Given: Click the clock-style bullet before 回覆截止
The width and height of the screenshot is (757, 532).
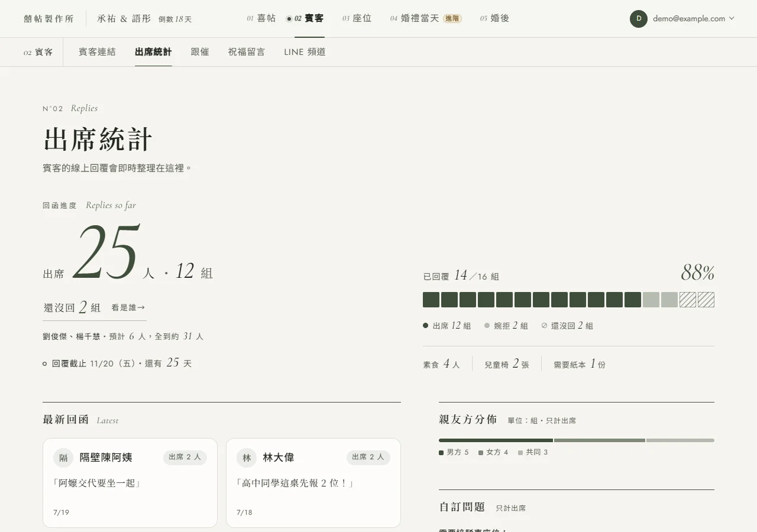Looking at the screenshot, I should point(45,364).
